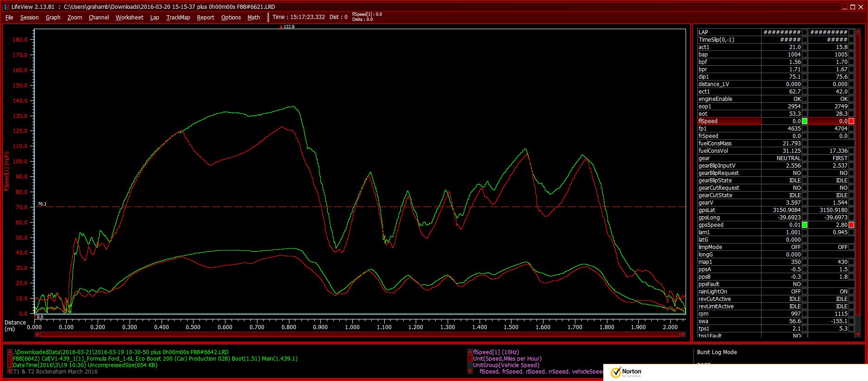The image size is (868, 381).
Task: Toggle first checkbox in ect1 row
Action: 805,92
